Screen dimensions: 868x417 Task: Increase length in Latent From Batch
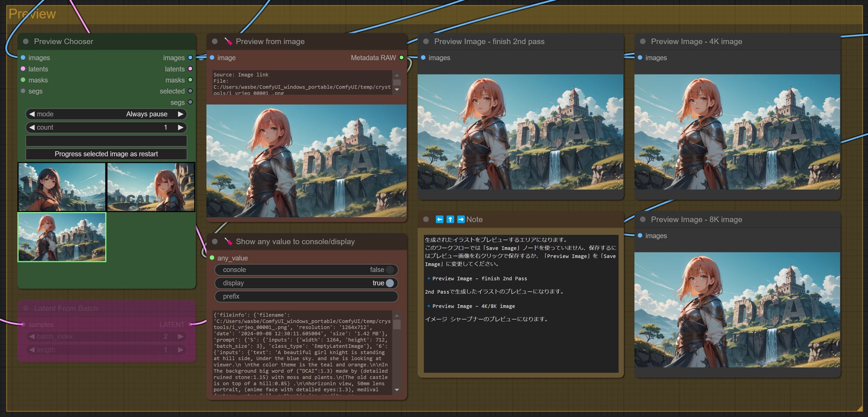[180, 350]
